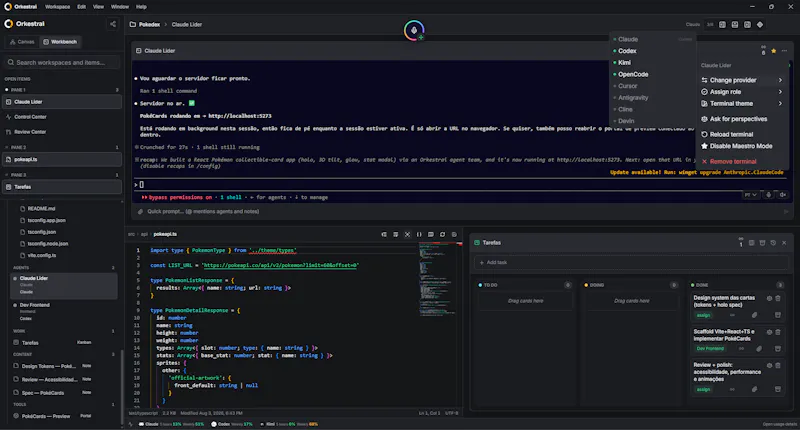Click the Search workspaces and items field
800x430 pixels.
62,62
